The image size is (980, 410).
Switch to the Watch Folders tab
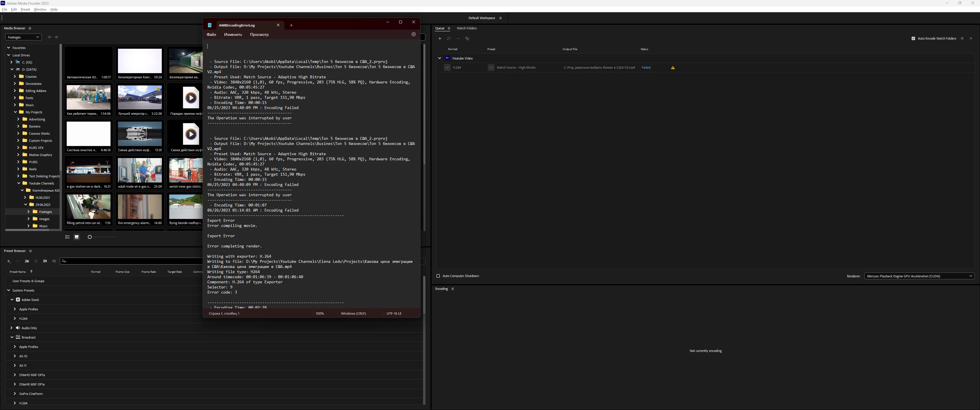(x=466, y=28)
